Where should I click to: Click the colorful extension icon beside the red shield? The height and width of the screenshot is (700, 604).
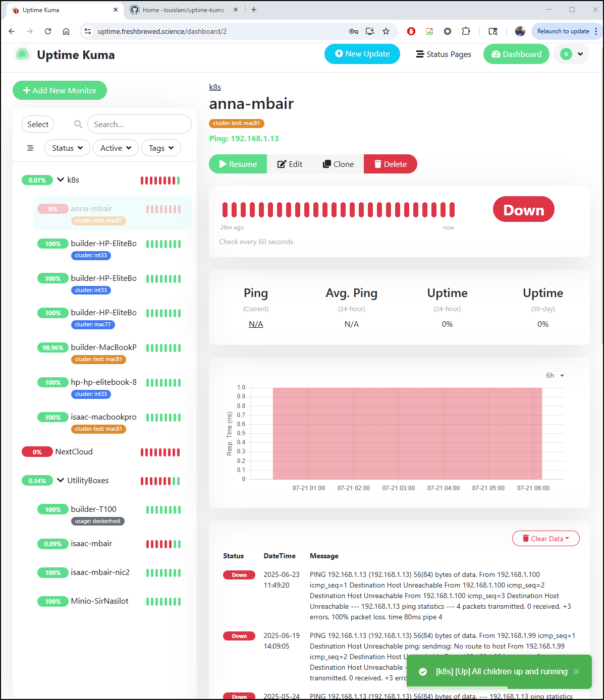[x=429, y=31]
